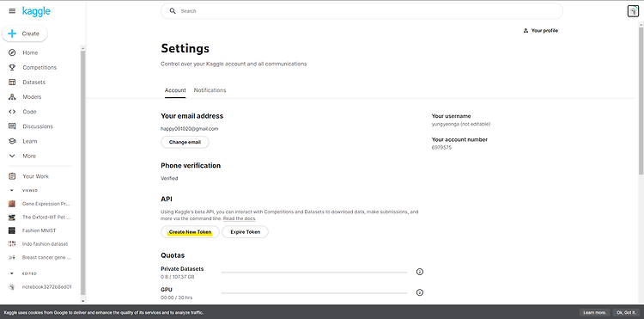Click the plus icon on Create
The height and width of the screenshot is (319, 644).
click(12, 34)
